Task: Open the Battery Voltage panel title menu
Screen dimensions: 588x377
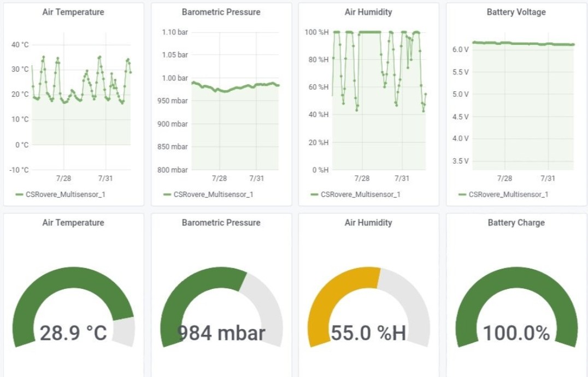Action: (516, 12)
